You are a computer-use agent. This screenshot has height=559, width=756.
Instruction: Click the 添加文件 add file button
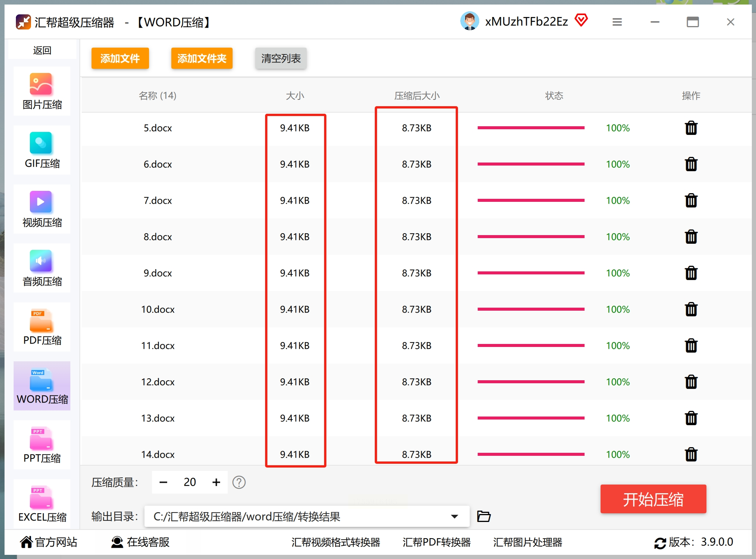coord(120,58)
